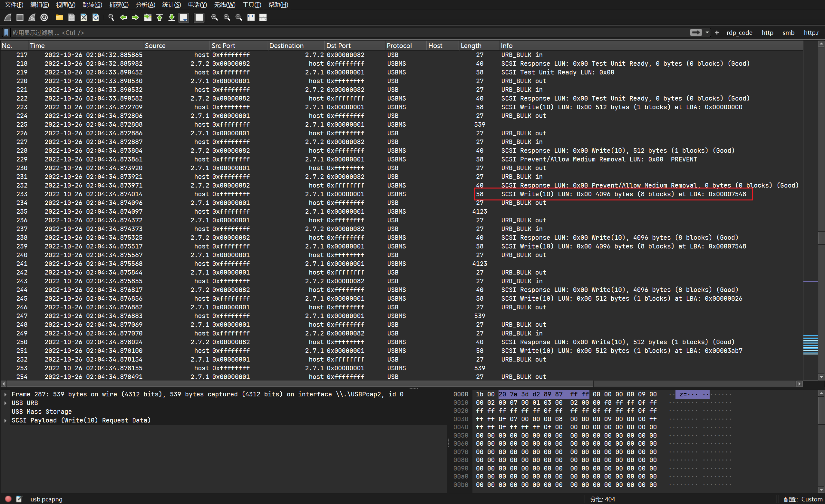Start capturing packets with shark fin icon
Screen dimensions: 825x504
tap(8, 17)
